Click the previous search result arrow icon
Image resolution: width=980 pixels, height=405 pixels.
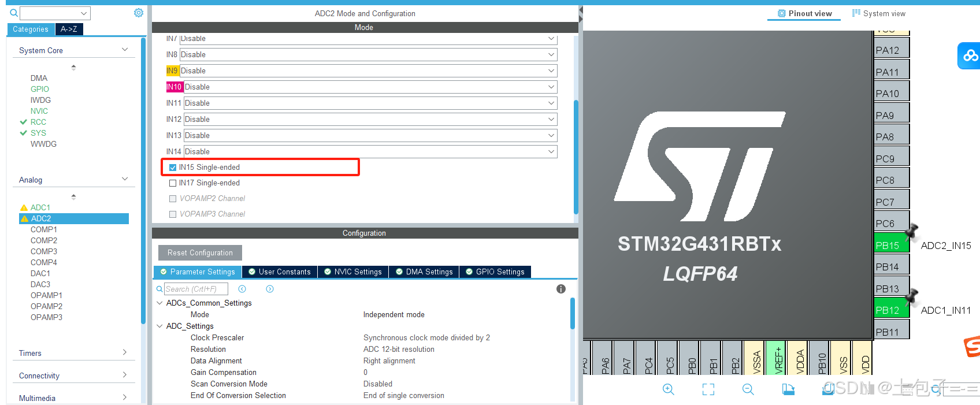click(242, 289)
